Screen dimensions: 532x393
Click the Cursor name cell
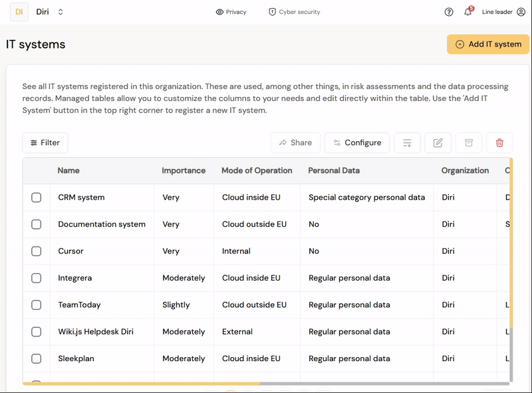coord(102,251)
